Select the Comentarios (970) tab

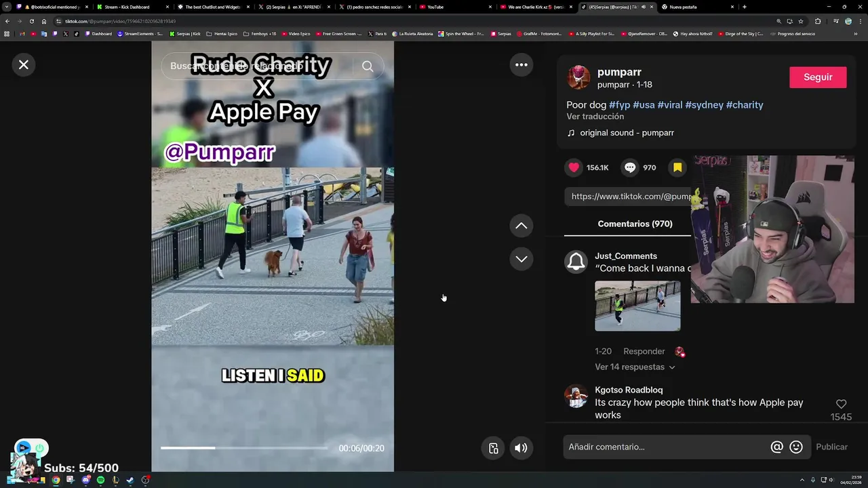point(635,224)
